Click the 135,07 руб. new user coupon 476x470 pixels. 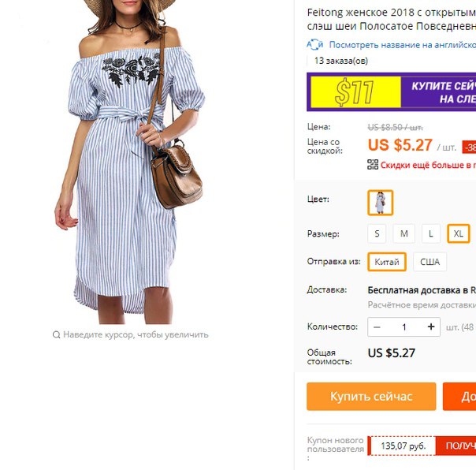point(403,446)
